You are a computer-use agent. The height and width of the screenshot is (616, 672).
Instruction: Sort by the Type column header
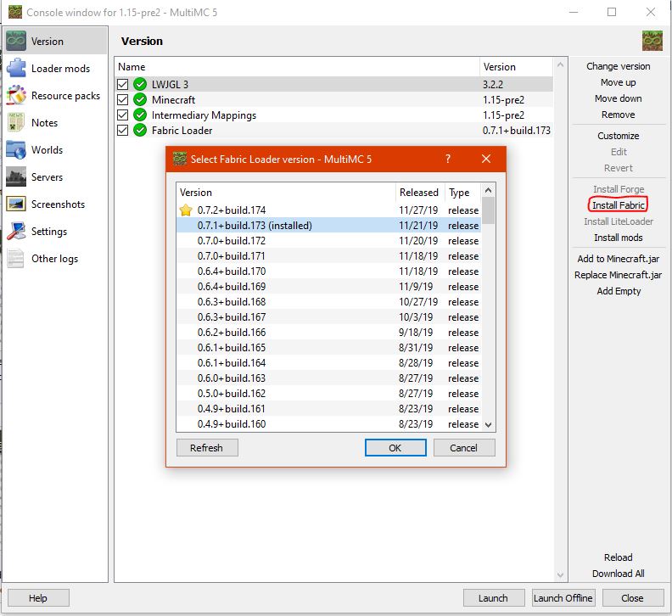(x=463, y=193)
